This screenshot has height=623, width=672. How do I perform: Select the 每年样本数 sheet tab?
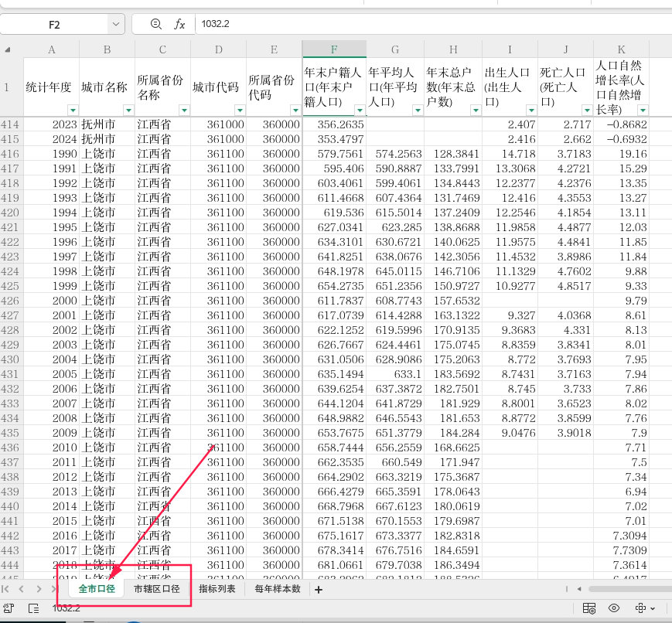[x=278, y=589]
